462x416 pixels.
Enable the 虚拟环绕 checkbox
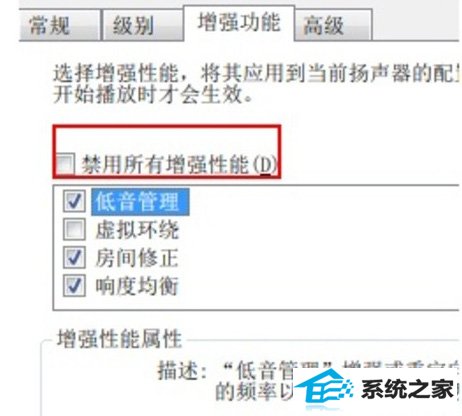74,229
